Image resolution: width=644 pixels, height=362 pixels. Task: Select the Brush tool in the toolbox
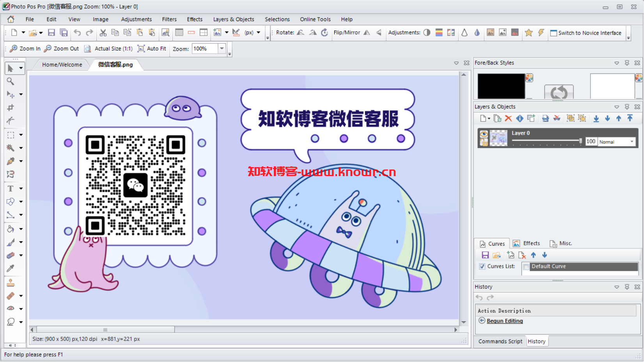pos(11,242)
